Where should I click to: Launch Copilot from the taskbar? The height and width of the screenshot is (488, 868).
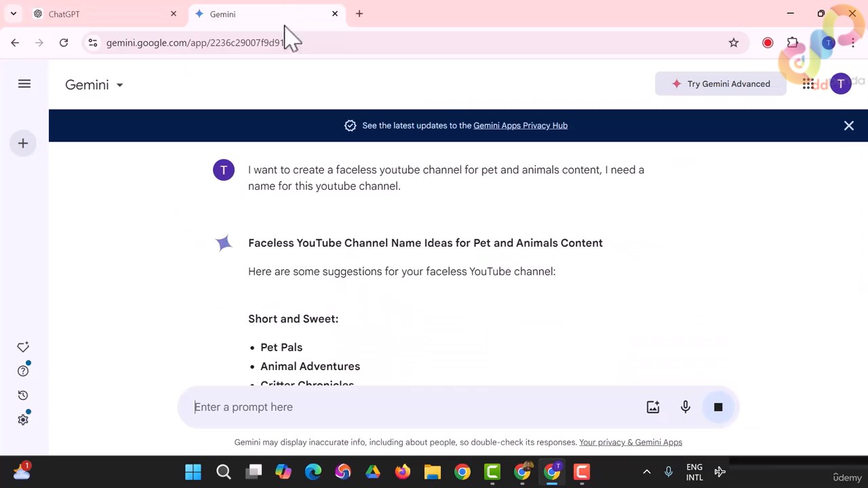[283, 472]
